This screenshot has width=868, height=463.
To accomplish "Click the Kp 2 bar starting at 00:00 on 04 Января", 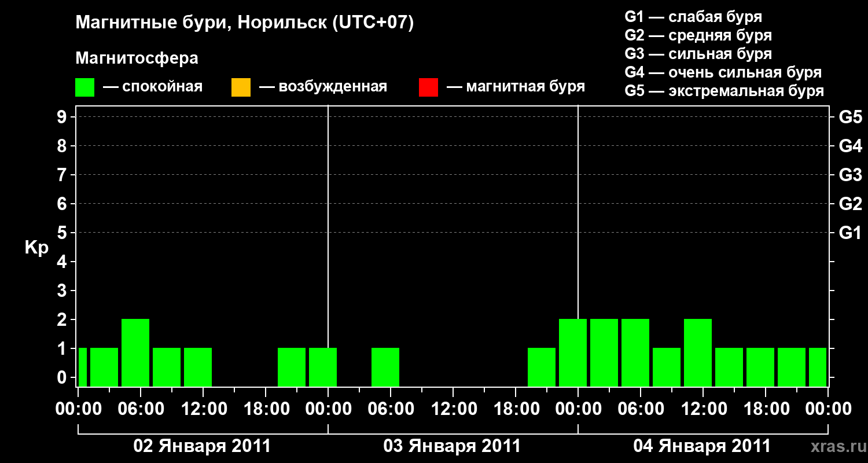I will point(604,352).
